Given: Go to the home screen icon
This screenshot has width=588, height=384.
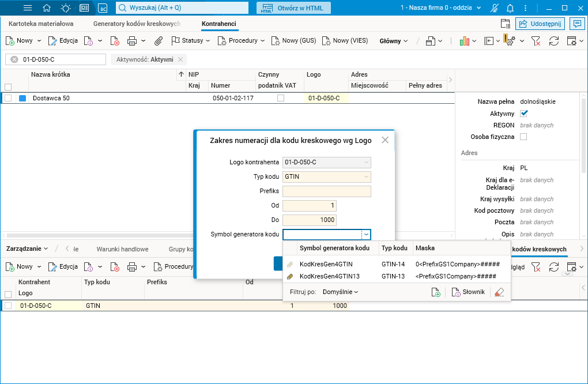Looking at the screenshot, I should (x=47, y=8).
